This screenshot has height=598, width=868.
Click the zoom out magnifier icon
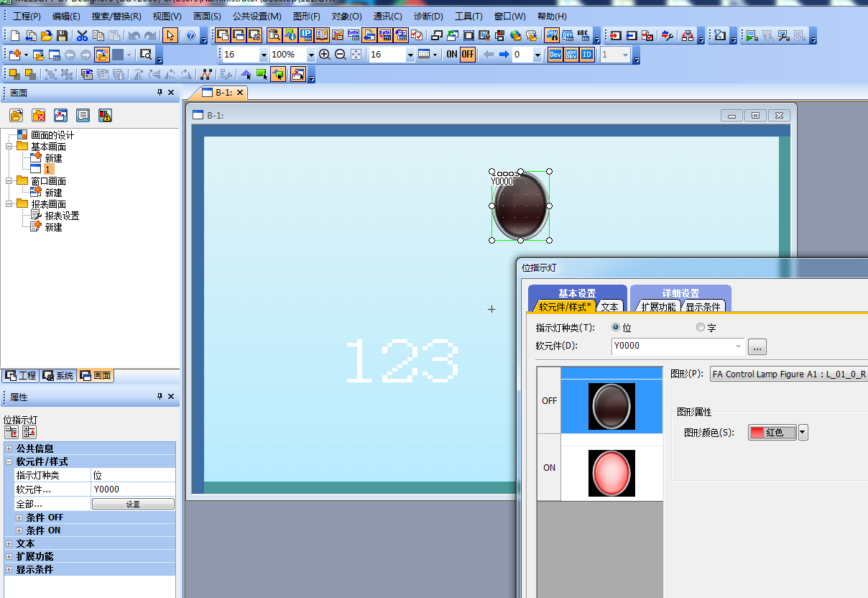340,55
